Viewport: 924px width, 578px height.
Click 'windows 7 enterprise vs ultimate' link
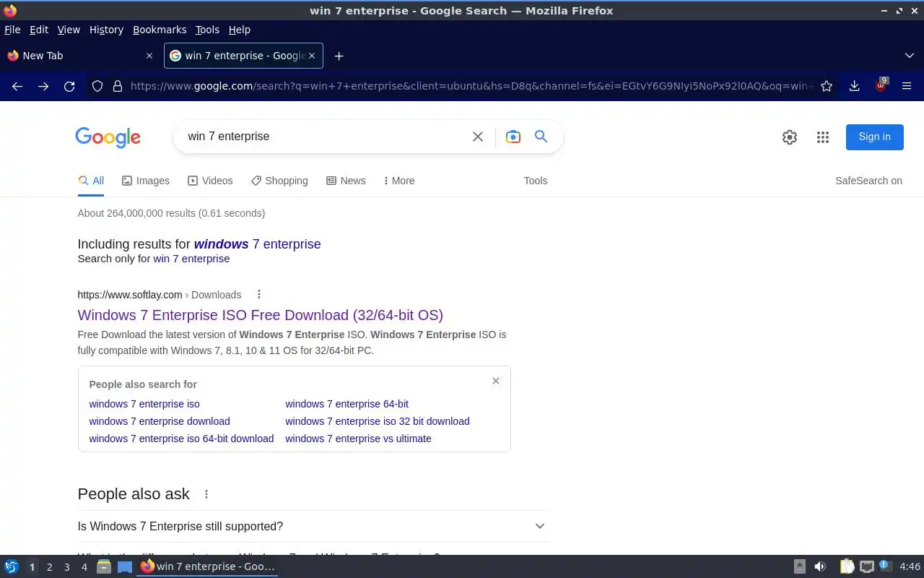pyautogui.click(x=358, y=439)
